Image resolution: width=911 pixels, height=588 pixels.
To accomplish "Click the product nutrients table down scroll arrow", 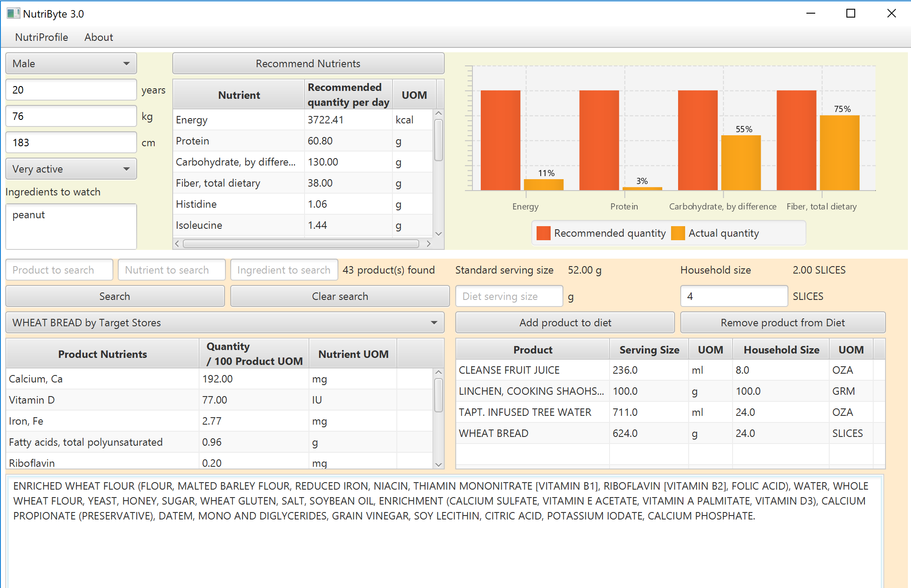I will [x=439, y=464].
